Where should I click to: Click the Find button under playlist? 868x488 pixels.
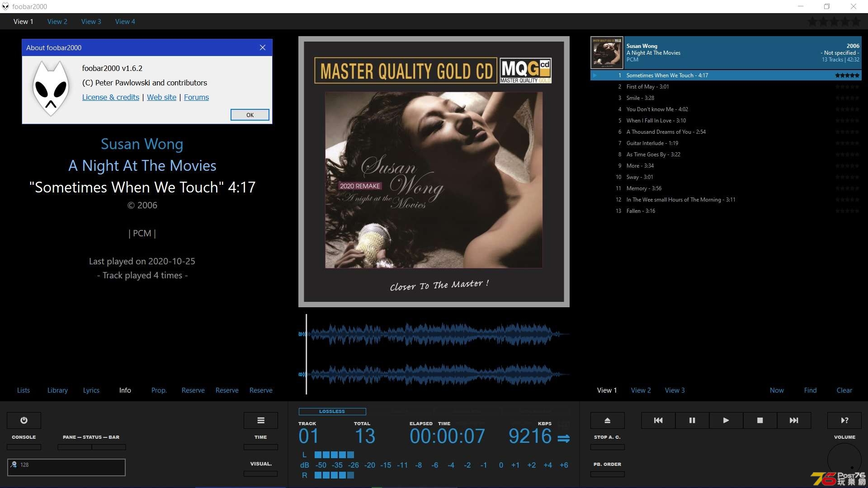(x=811, y=390)
